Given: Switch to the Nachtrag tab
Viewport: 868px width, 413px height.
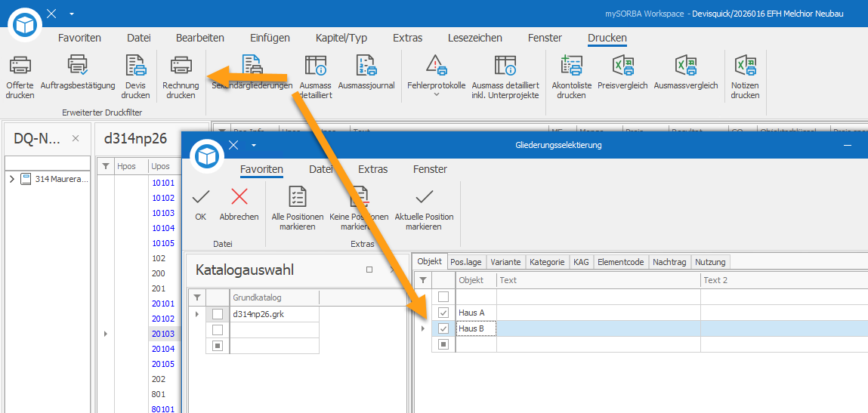Looking at the screenshot, I should point(670,262).
